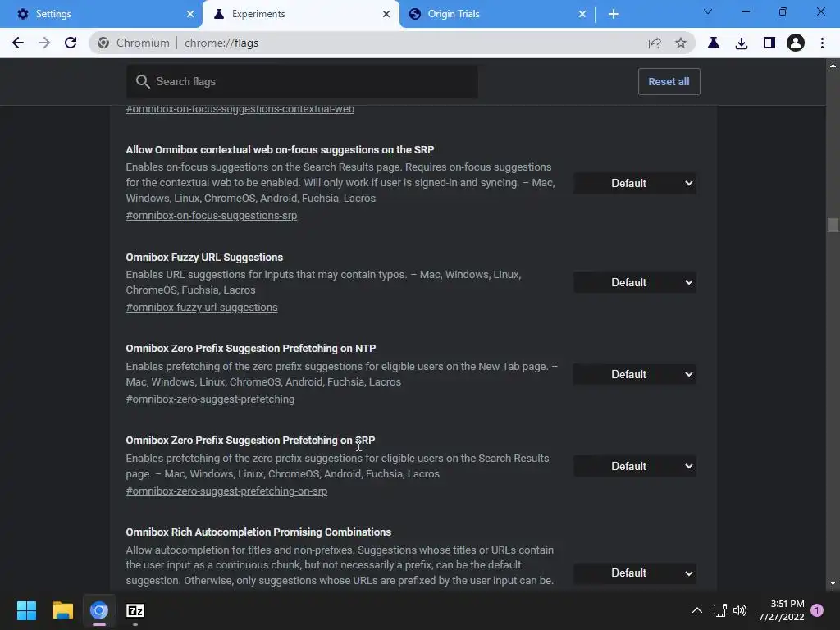Screen dimensions: 840x630
Task: Close the Origin Trials tab
Action: click(582, 14)
